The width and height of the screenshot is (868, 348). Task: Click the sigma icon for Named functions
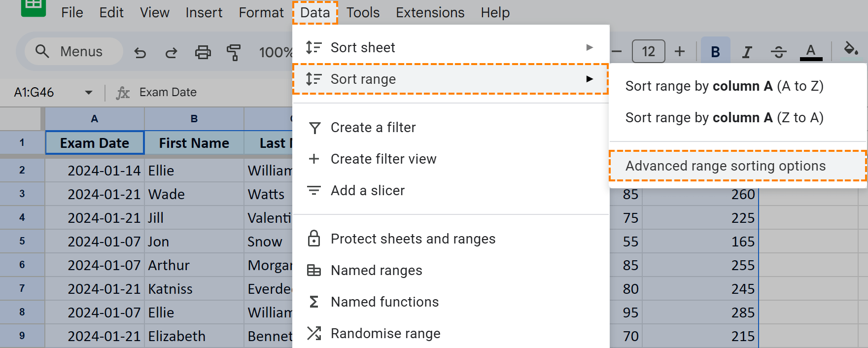click(314, 302)
